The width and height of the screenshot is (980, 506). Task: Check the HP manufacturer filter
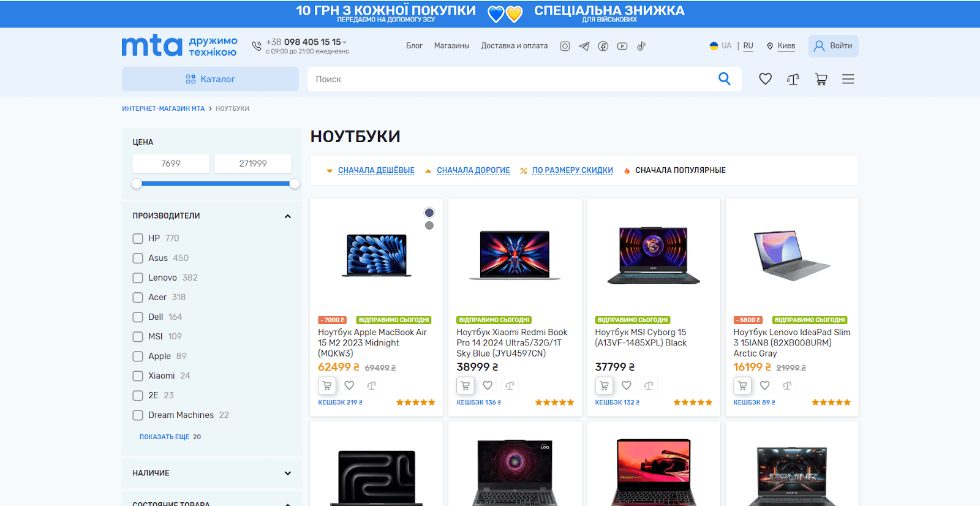pyautogui.click(x=138, y=239)
